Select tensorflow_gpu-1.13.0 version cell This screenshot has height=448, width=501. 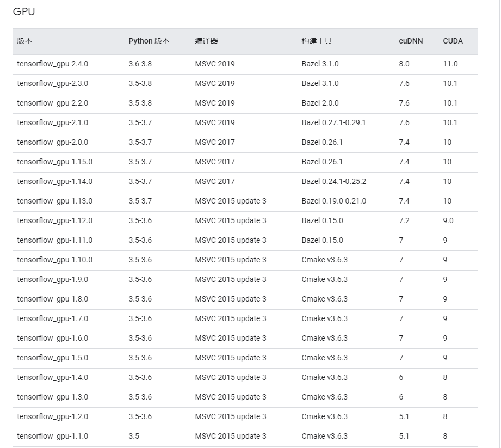54,201
